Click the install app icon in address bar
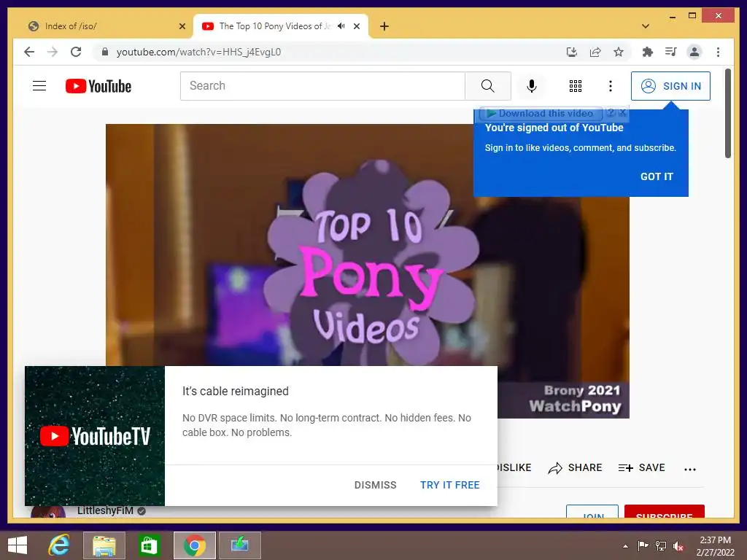Screen dimensions: 747x560 (572, 52)
